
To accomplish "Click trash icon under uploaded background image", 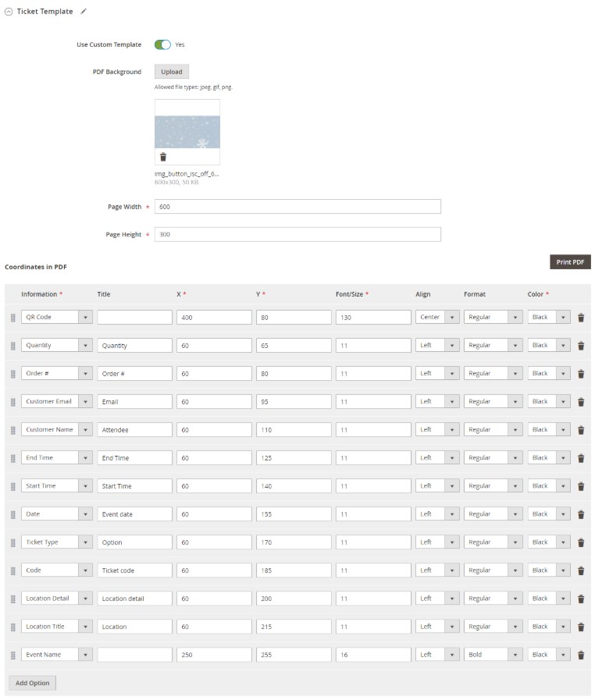I will click(163, 157).
